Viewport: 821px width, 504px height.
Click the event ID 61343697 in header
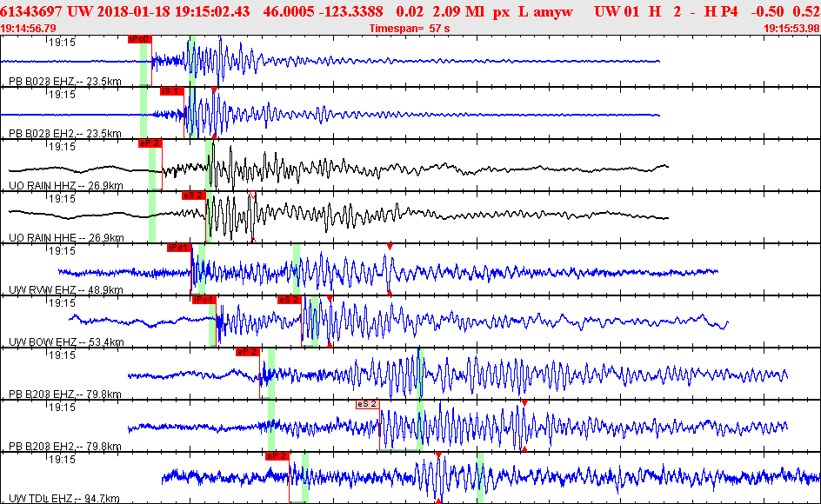[x=31, y=11]
